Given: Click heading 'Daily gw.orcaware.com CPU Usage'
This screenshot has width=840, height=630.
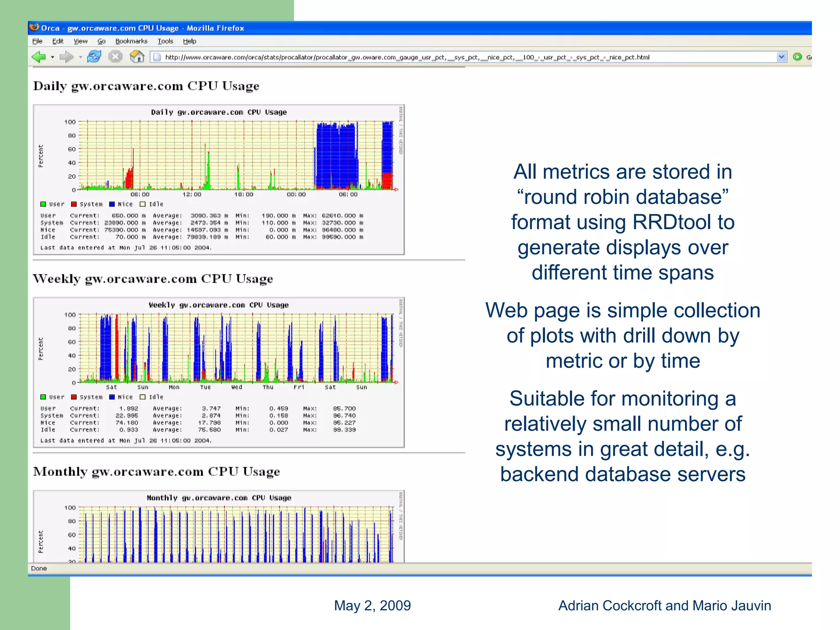Looking at the screenshot, I should [146, 86].
